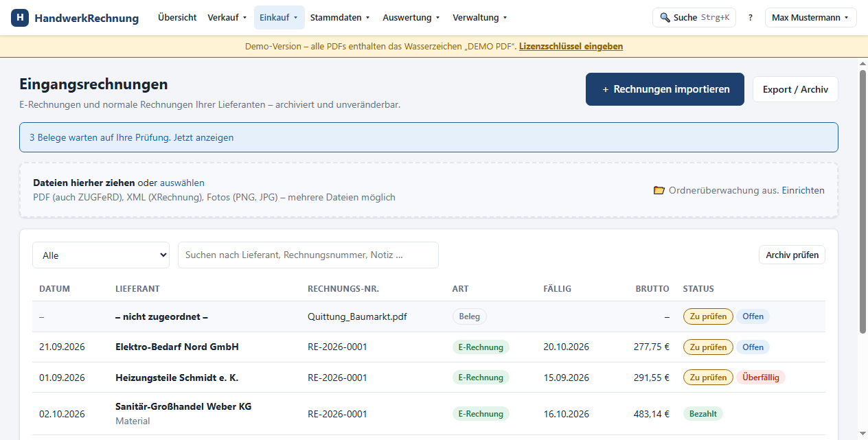The width and height of the screenshot is (868, 440).
Task: Select Sanitär-Großhandel Weber KG supplier
Action: (183, 406)
